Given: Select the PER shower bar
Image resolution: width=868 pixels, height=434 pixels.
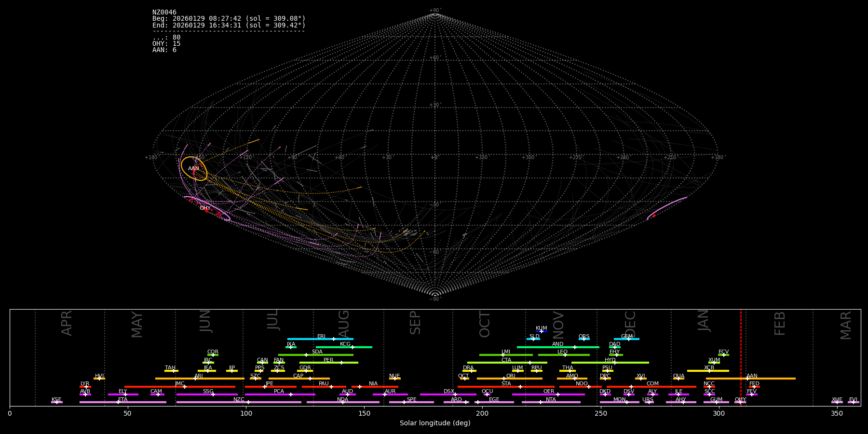Looking at the screenshot, I should pyautogui.click(x=329, y=363).
